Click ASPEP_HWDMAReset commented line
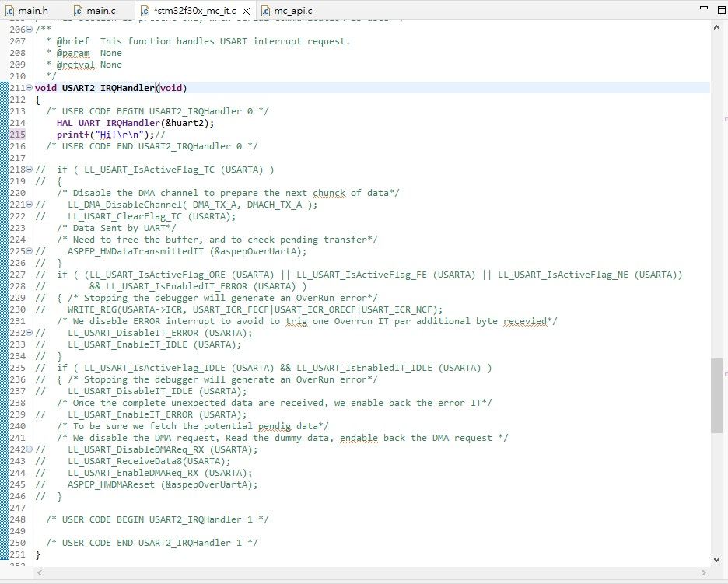Screen dimensions: 728x584 click(146, 484)
